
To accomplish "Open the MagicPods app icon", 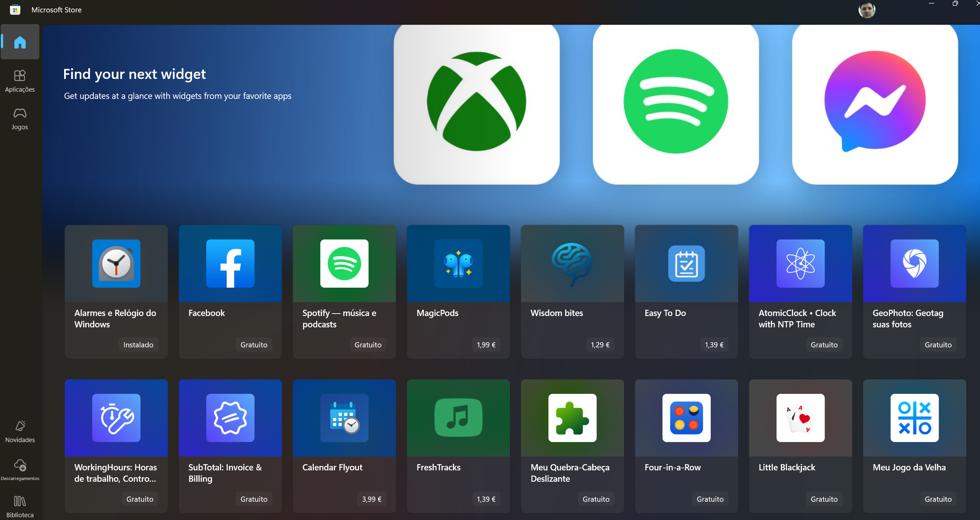I will (458, 263).
